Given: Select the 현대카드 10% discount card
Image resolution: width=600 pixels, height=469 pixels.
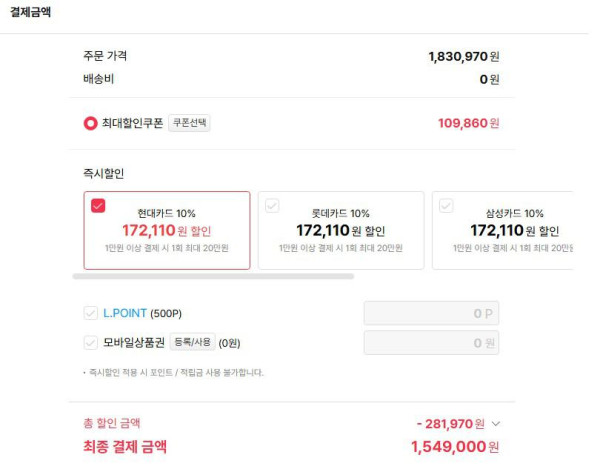Looking at the screenshot, I should coord(167,230).
